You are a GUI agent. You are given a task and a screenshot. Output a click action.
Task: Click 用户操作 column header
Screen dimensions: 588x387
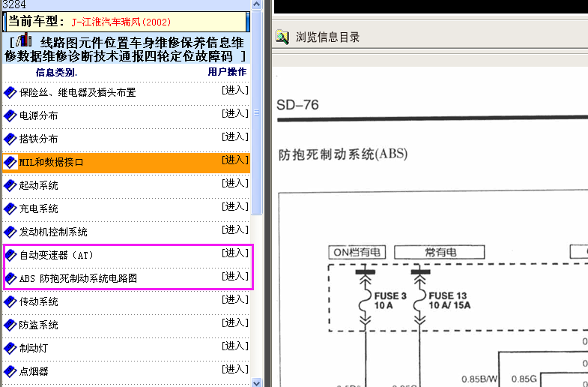pyautogui.click(x=227, y=72)
